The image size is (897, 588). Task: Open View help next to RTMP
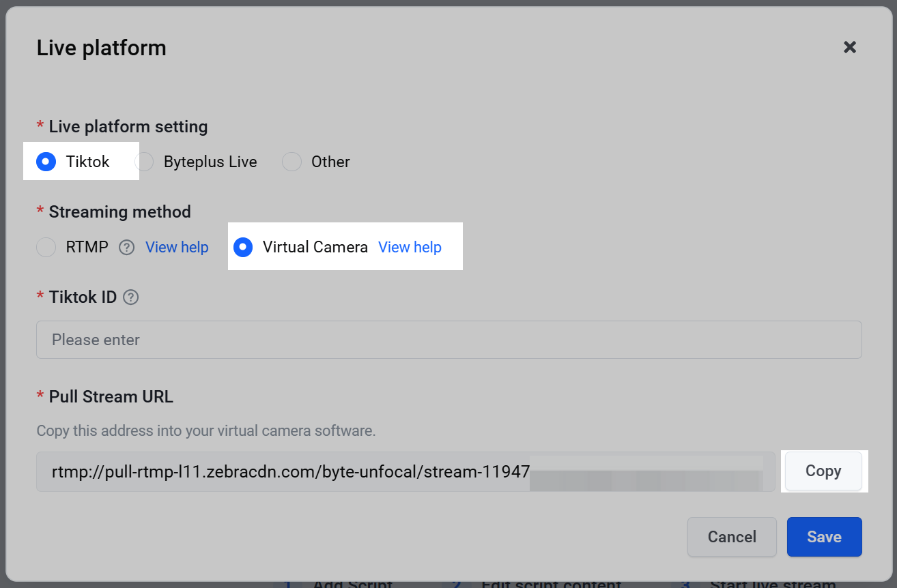pyautogui.click(x=177, y=247)
